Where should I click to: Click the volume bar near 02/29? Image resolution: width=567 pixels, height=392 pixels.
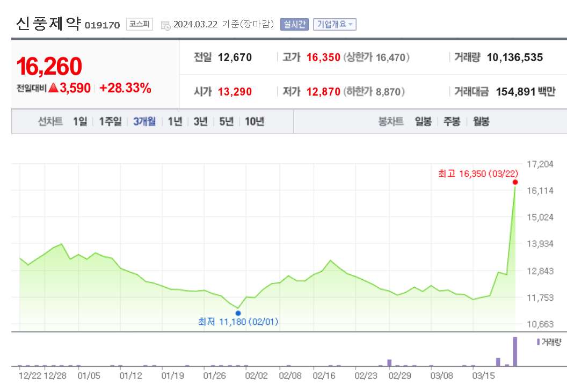pos(389,362)
